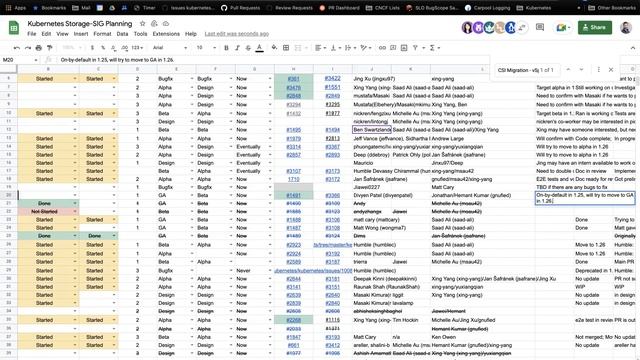The height and width of the screenshot is (360, 640).
Task: Open the Insert menu
Action: [81, 34]
